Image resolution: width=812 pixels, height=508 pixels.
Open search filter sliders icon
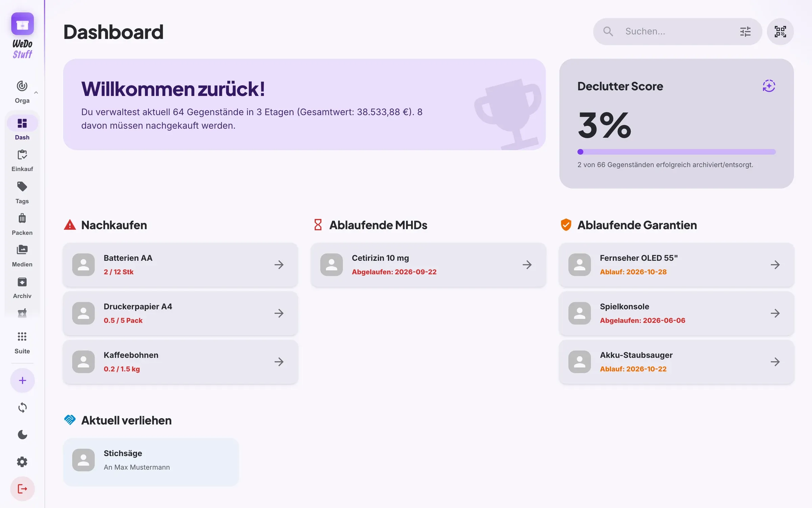pos(745,31)
